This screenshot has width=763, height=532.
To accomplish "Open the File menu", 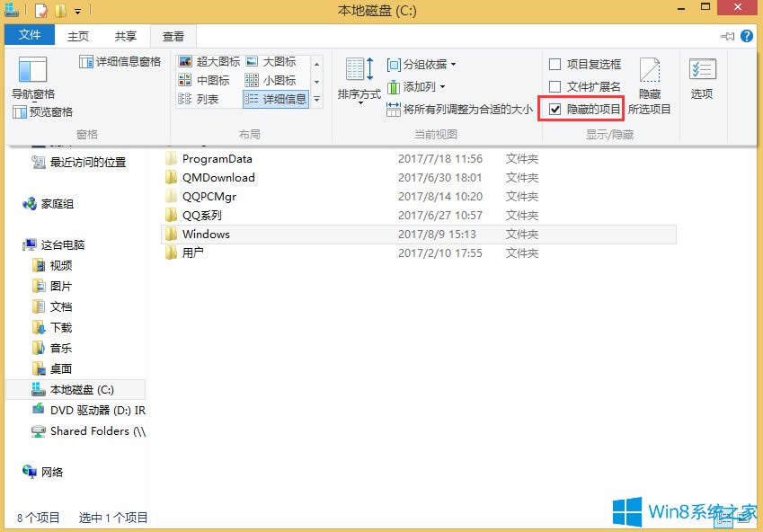I will pyautogui.click(x=29, y=35).
